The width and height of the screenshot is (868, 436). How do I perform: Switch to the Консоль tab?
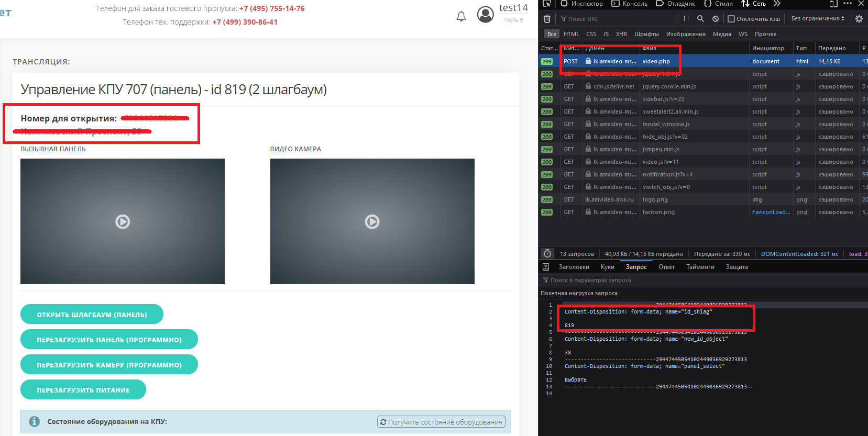pos(630,4)
